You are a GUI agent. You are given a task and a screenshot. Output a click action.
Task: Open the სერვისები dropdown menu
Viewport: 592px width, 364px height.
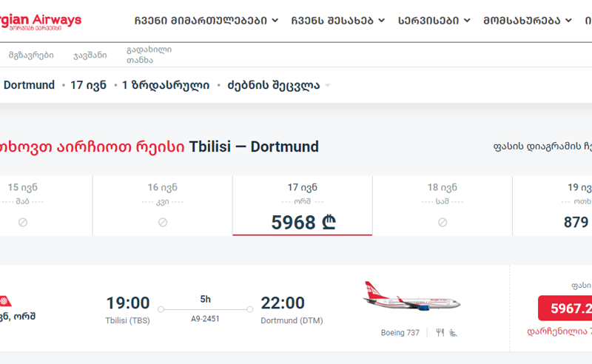pos(434,21)
